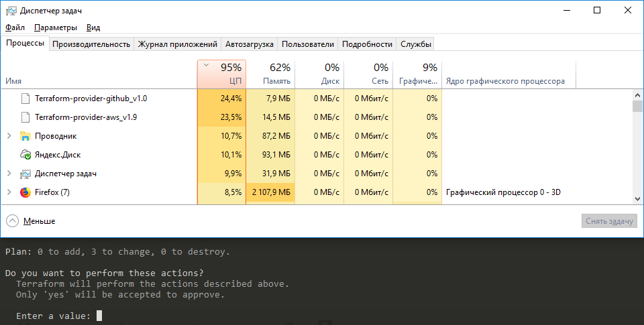Select the Диспетчер задач process name

tap(65, 174)
